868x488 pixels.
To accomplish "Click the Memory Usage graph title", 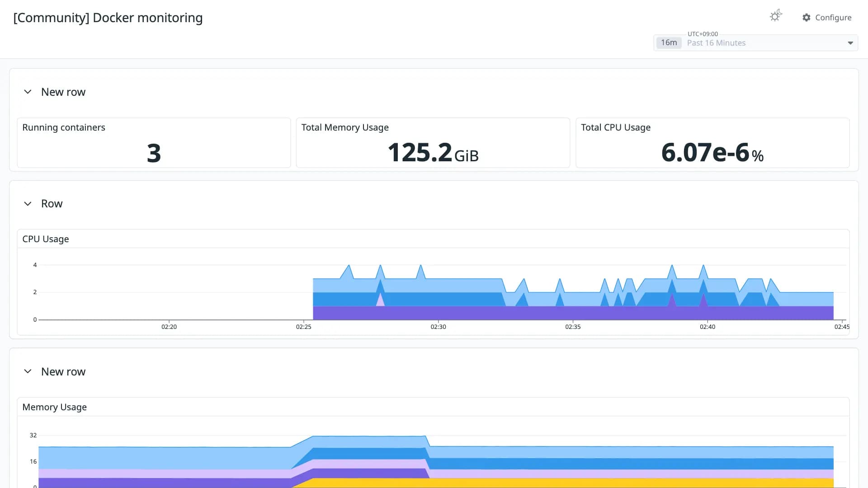I will click(x=54, y=407).
